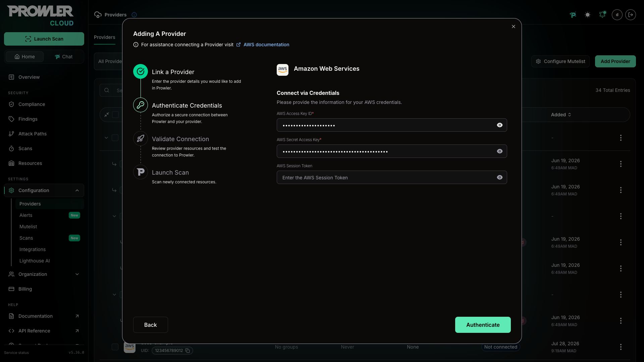This screenshot has height=362, width=644.
Task: Open notifications bell icon
Action: pos(602,15)
